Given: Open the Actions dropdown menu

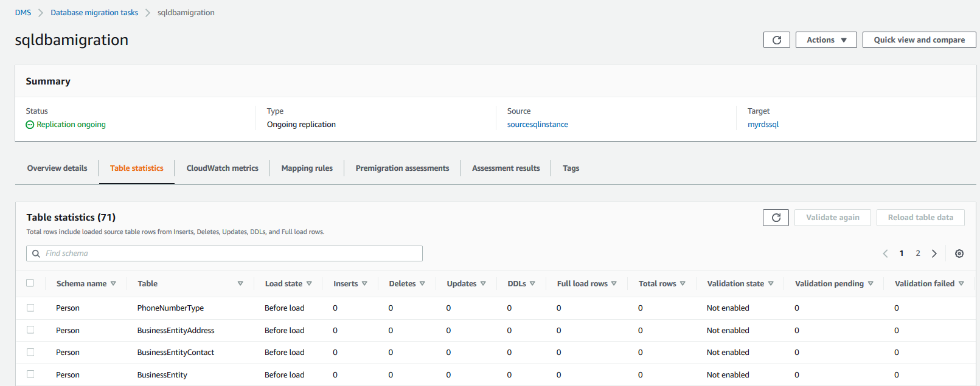Looking at the screenshot, I should pyautogui.click(x=825, y=40).
